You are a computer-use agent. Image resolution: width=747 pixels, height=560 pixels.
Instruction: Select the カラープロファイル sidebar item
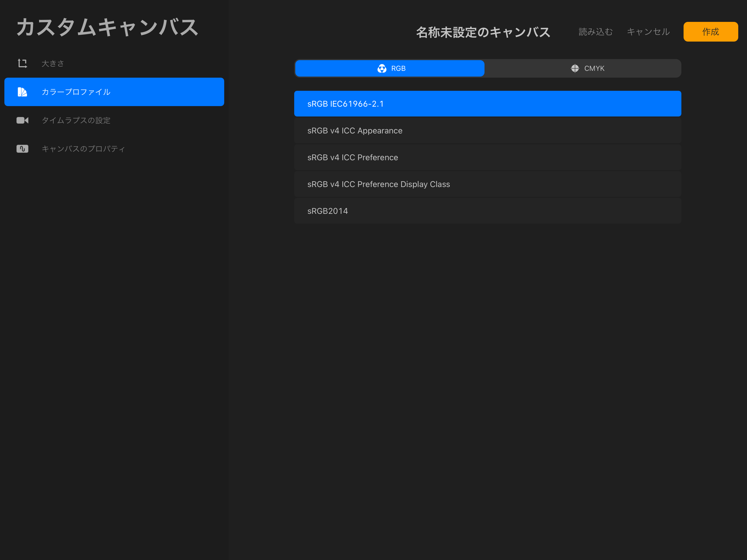click(x=114, y=92)
